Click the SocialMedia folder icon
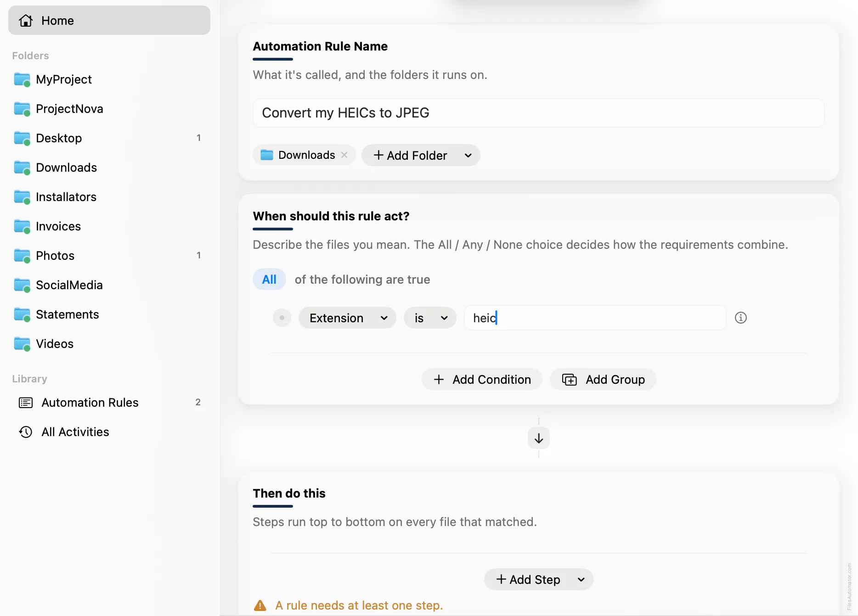 click(x=22, y=286)
